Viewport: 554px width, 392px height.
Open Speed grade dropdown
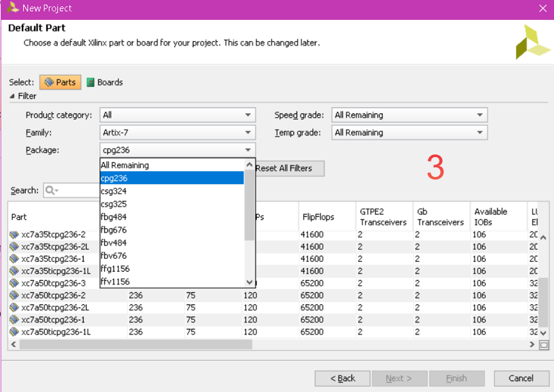point(409,115)
